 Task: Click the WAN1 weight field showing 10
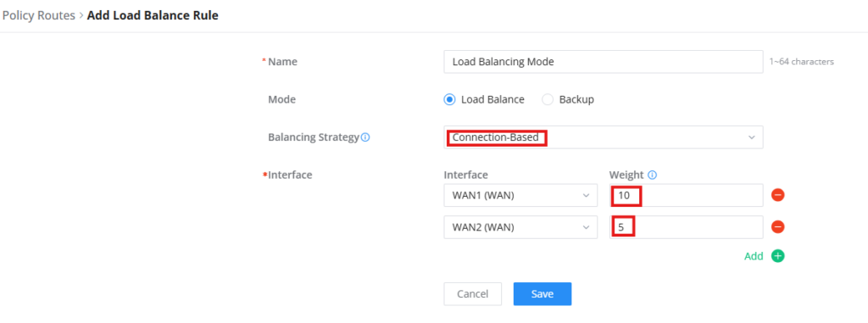pyautogui.click(x=687, y=195)
